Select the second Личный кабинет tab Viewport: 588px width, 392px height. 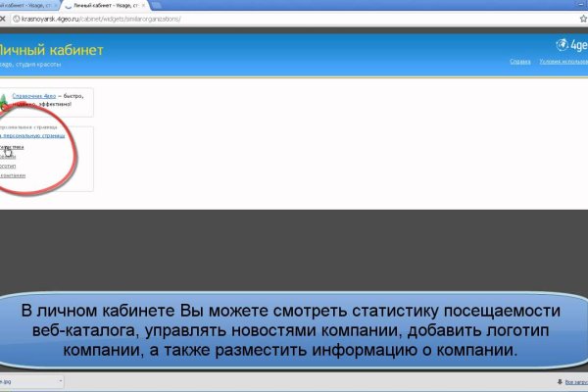pos(103,5)
